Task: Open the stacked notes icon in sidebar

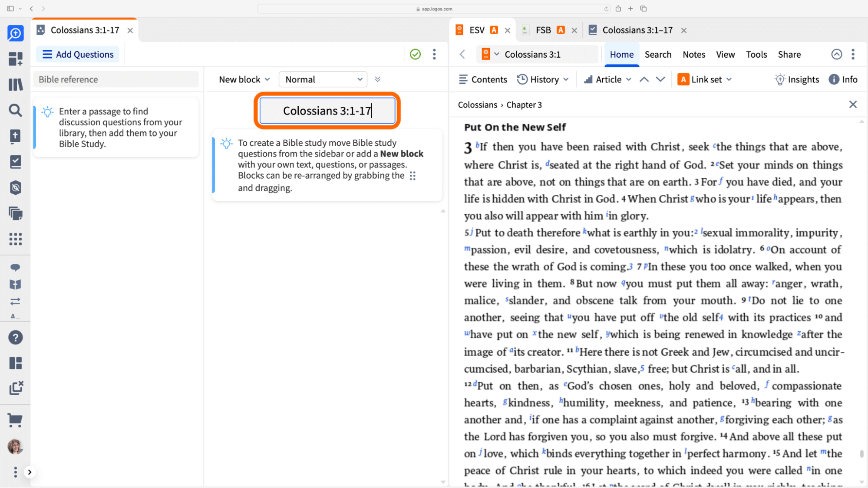Action: tap(15, 213)
